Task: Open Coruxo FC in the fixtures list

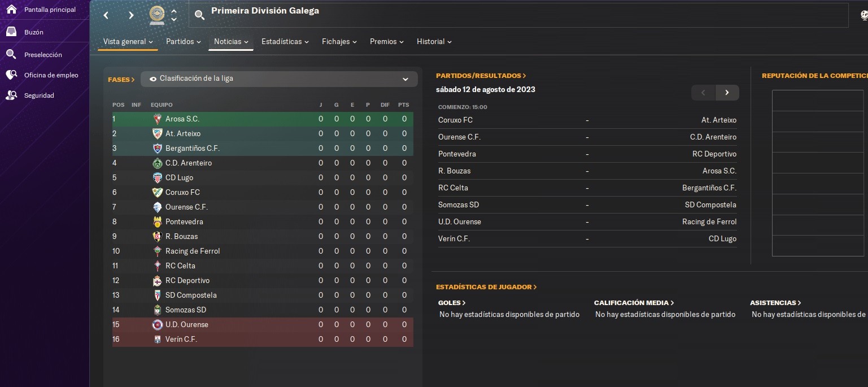Action: coord(455,120)
